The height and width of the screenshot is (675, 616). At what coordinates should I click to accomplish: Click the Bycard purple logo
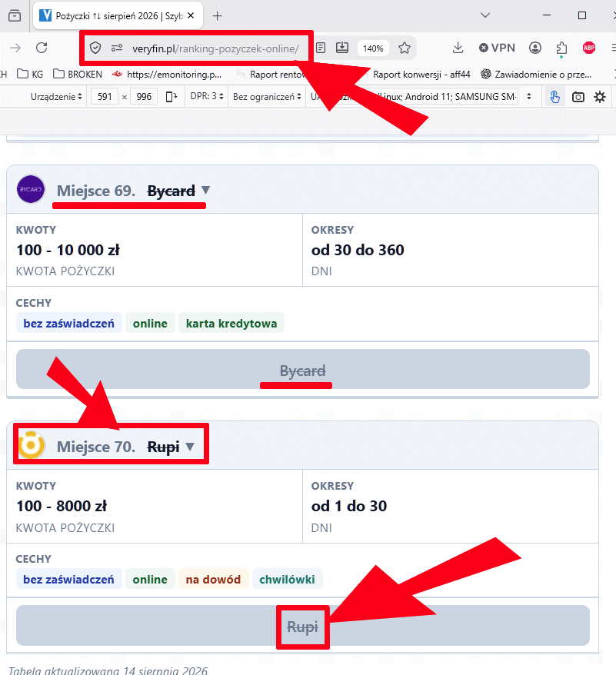(31, 189)
